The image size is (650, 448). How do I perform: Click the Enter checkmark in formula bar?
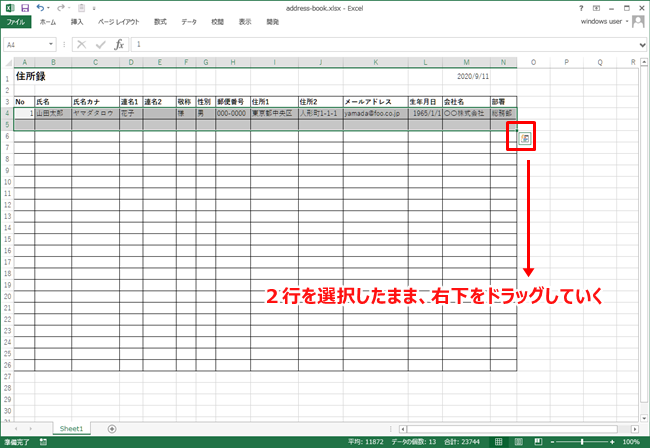point(100,44)
